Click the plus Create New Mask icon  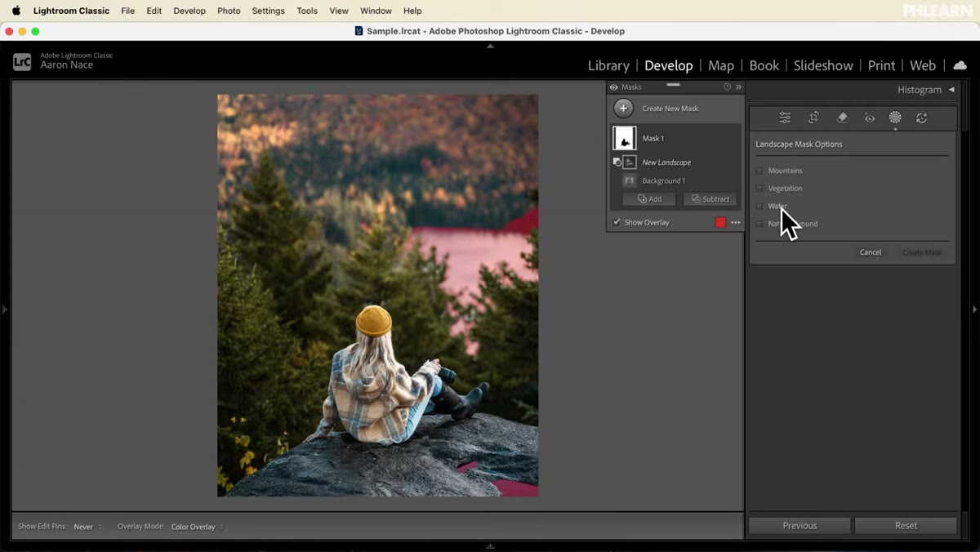pyautogui.click(x=623, y=108)
